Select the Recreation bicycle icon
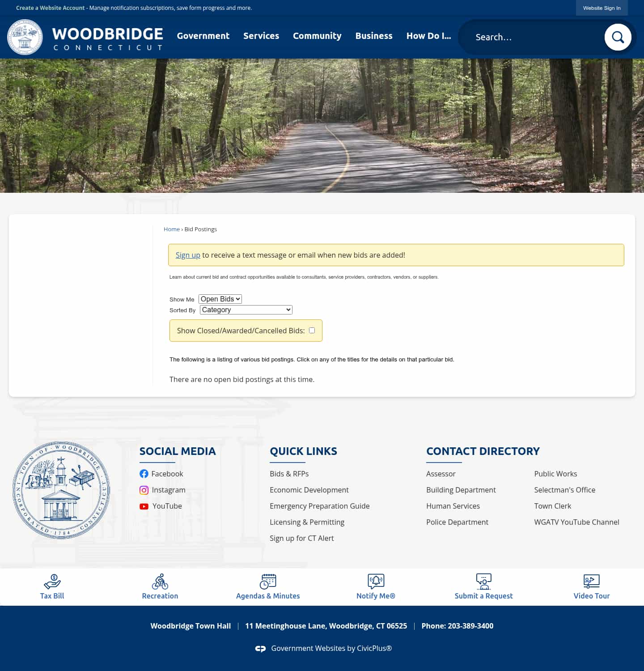 click(x=160, y=583)
